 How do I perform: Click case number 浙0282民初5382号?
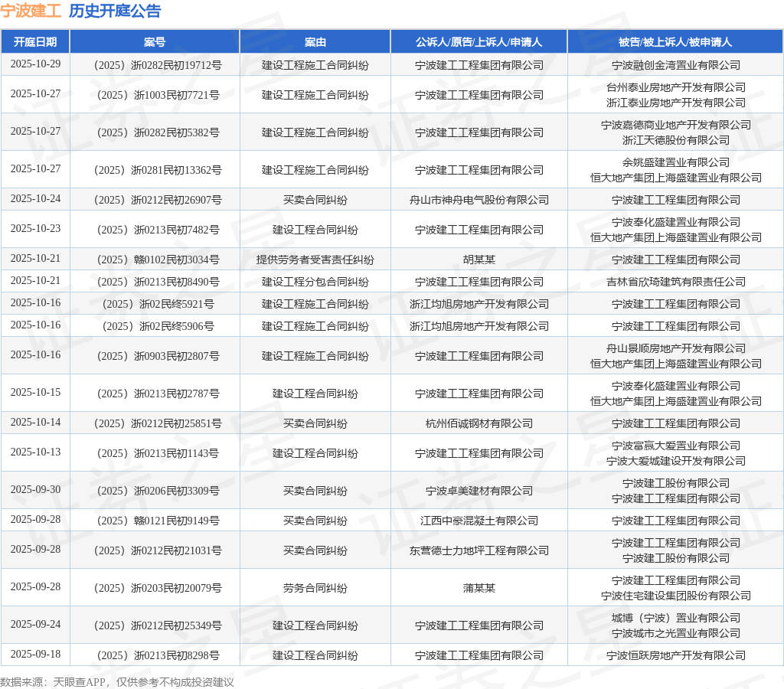point(158,132)
